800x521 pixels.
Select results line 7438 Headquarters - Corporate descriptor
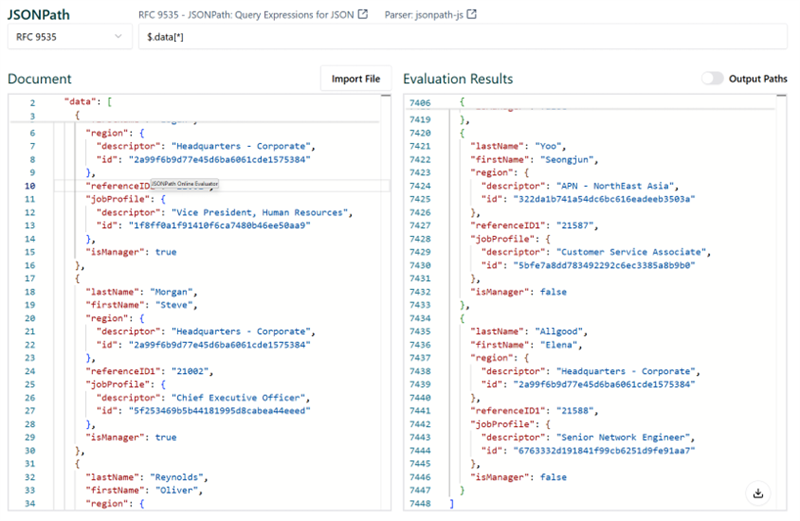pos(590,371)
